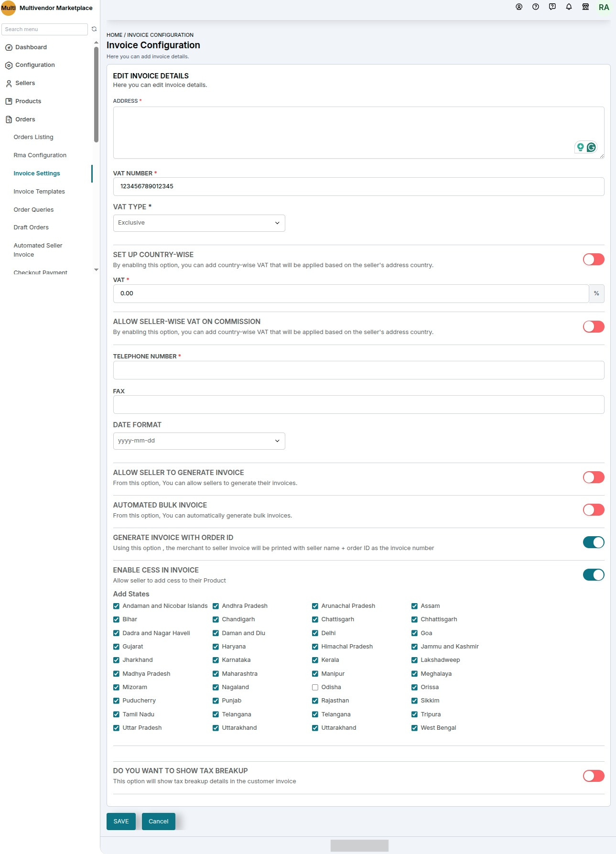Click the Sellers person icon
Screen dimensions: 616x854
[9, 84]
